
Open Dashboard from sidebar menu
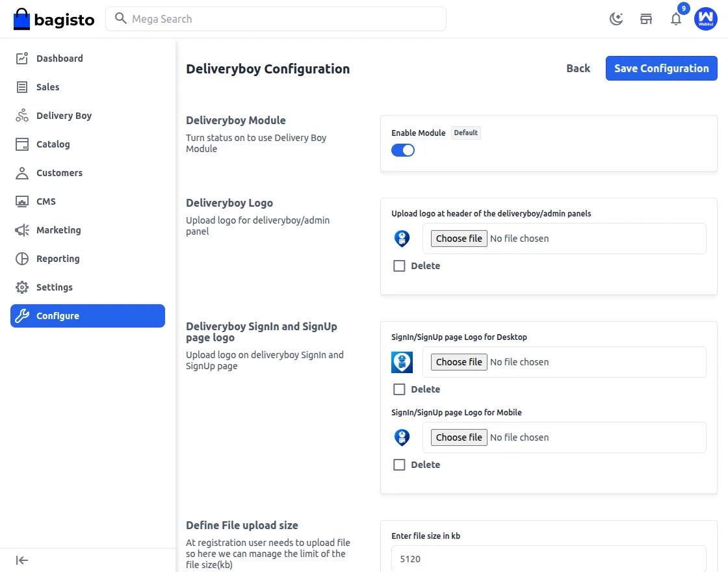[59, 58]
